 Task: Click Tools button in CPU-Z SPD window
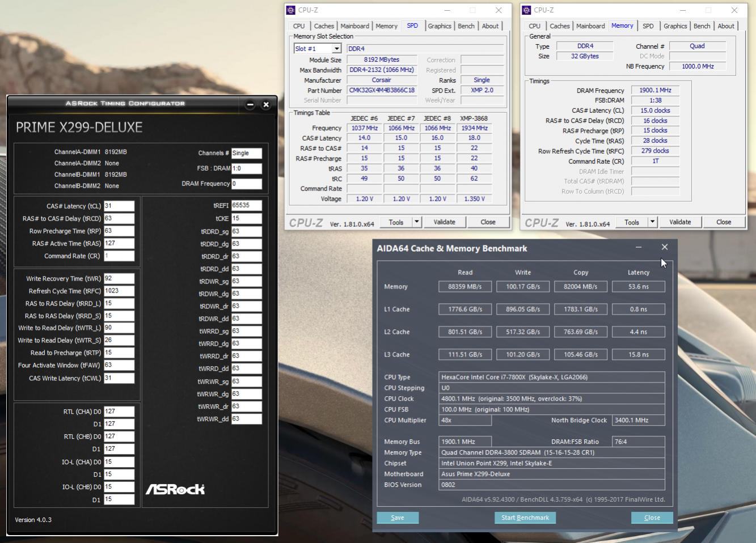point(396,222)
